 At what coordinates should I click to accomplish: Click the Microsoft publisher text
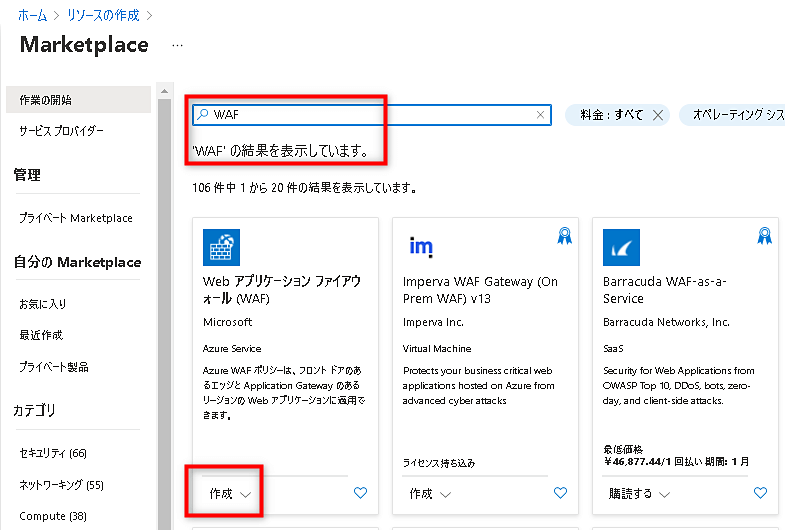point(227,322)
